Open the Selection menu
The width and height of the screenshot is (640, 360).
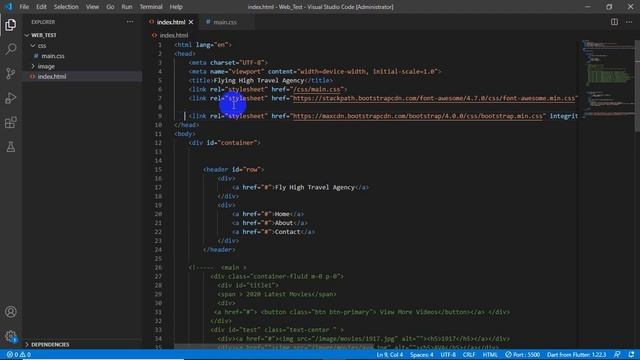(66, 7)
